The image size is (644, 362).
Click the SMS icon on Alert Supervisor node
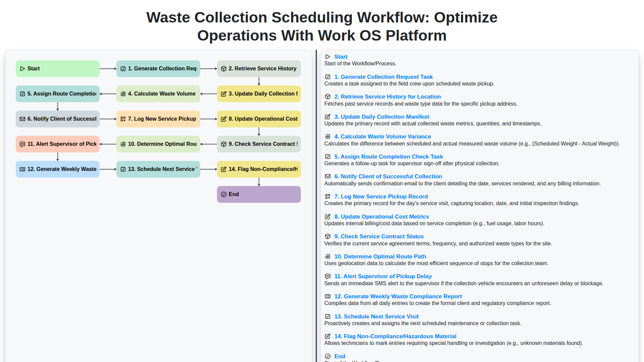coord(22,144)
